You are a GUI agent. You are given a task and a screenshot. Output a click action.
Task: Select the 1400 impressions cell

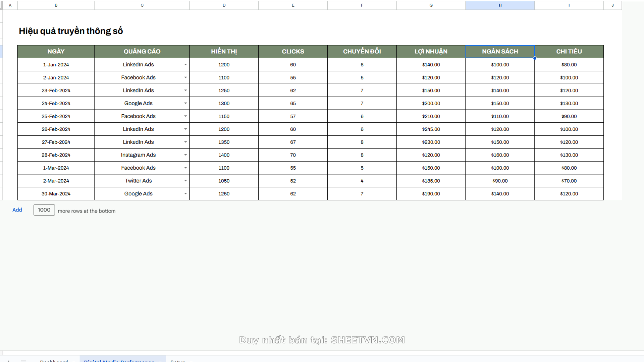(224, 155)
